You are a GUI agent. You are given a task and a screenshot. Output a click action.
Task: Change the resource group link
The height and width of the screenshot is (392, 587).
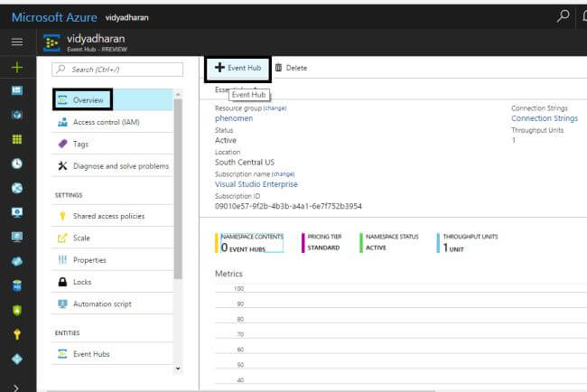[275, 108]
